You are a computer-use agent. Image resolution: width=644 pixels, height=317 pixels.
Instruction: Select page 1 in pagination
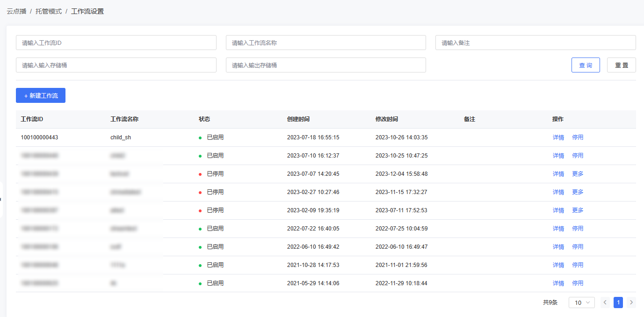618,303
